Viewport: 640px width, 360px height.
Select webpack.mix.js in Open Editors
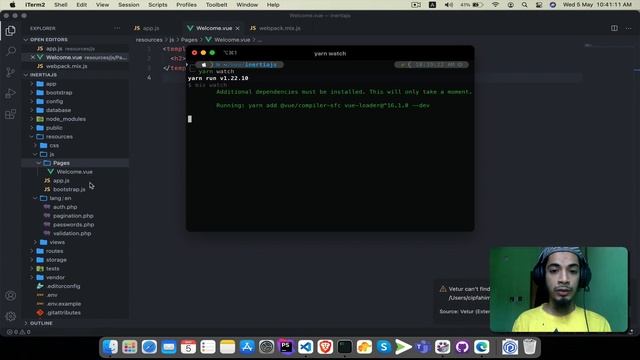(67, 66)
